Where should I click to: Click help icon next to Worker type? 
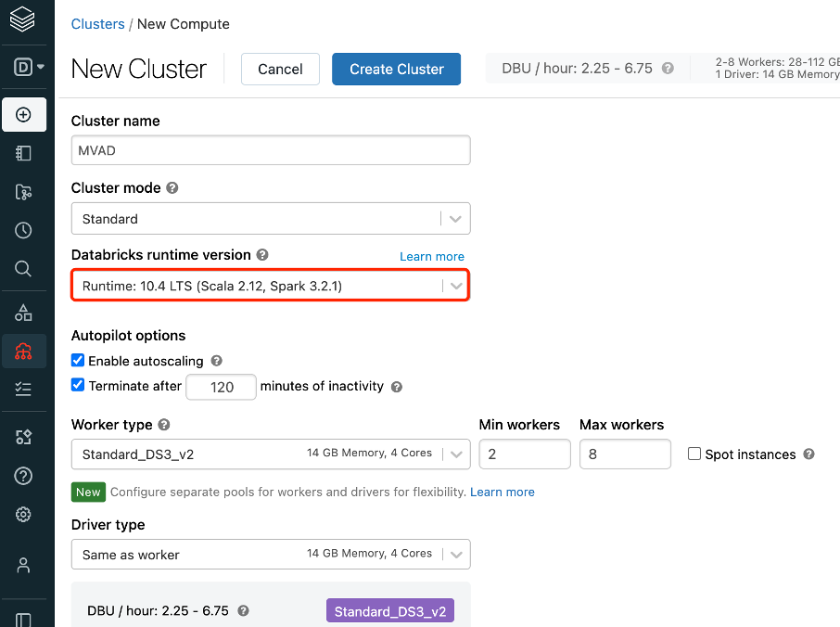[164, 425]
